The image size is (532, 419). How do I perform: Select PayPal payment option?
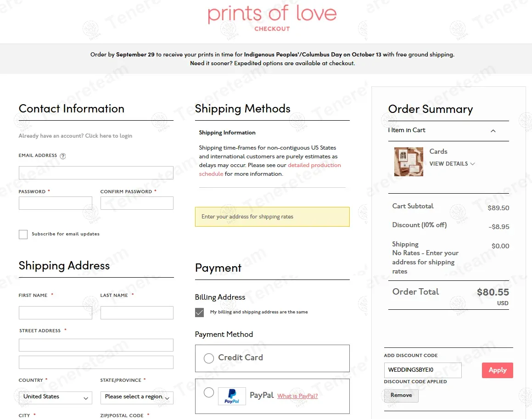click(x=209, y=392)
